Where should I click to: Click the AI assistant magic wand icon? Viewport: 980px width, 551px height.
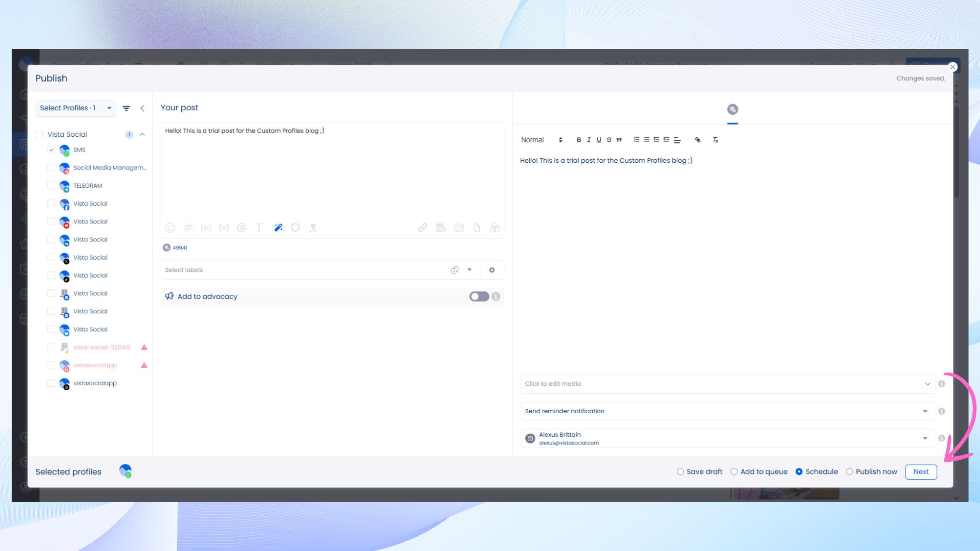tap(278, 228)
